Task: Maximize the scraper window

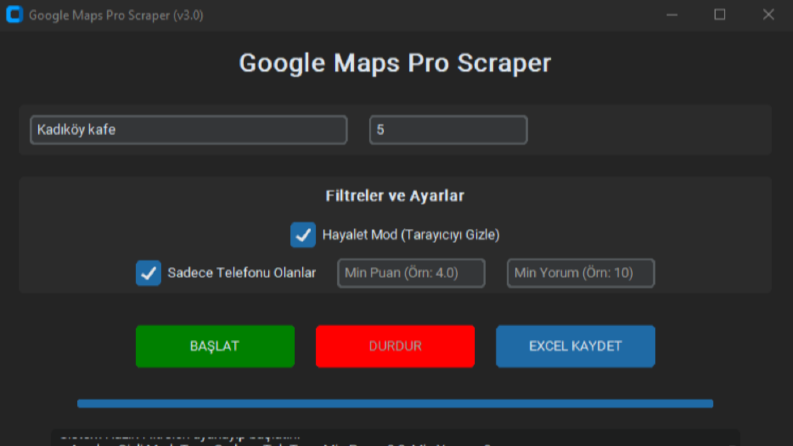Action: pyautogui.click(x=720, y=15)
